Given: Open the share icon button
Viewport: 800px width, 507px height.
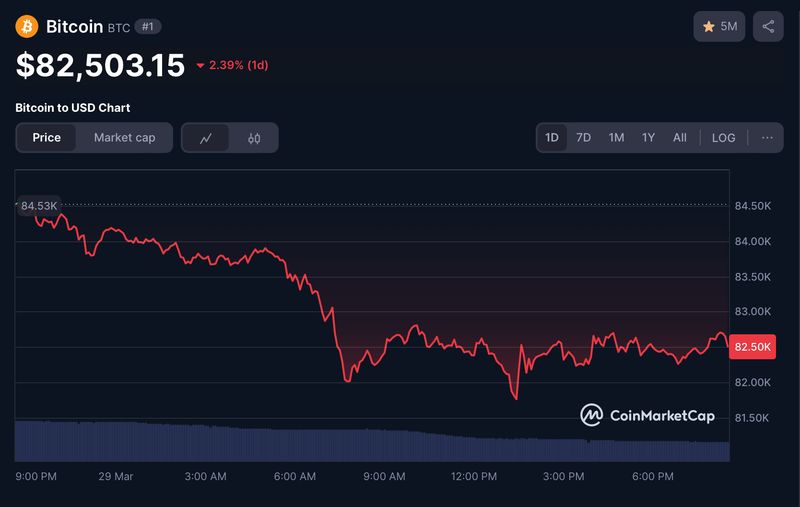Looking at the screenshot, I should (768, 27).
